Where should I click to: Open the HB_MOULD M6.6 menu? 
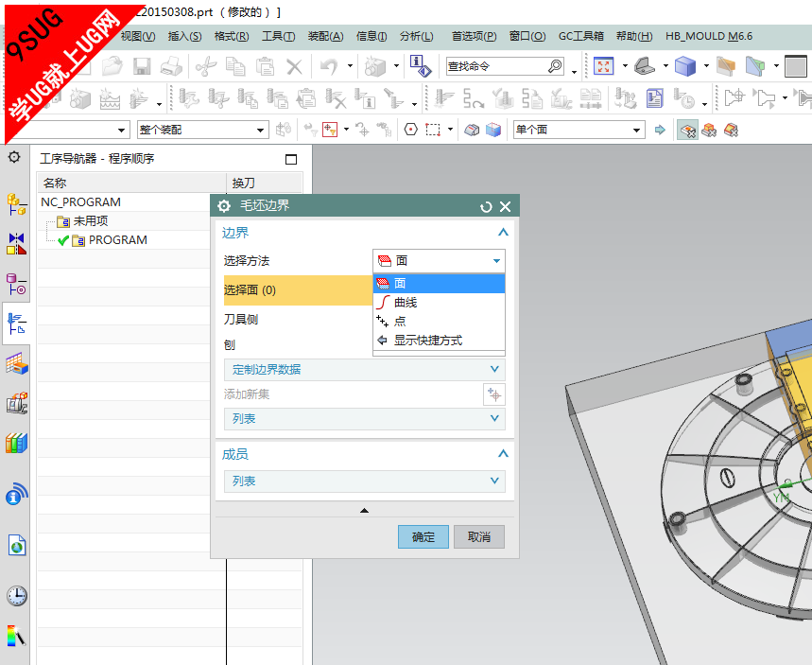coord(709,36)
